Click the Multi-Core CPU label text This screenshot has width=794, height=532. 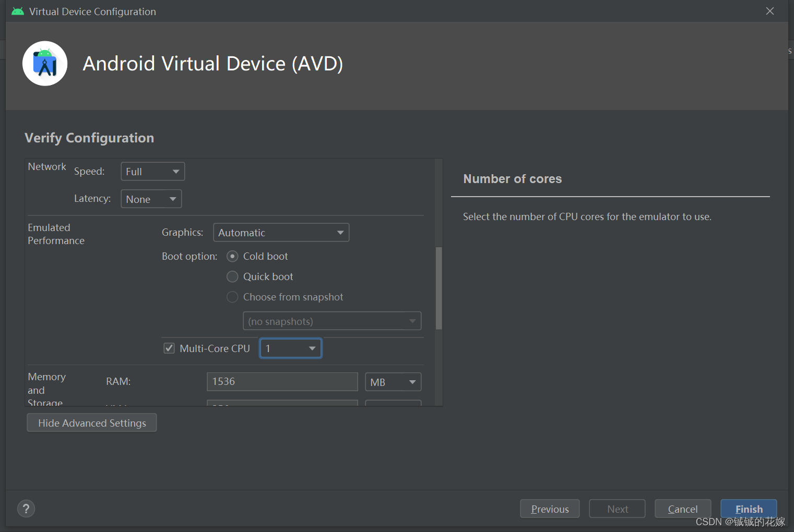click(x=215, y=348)
